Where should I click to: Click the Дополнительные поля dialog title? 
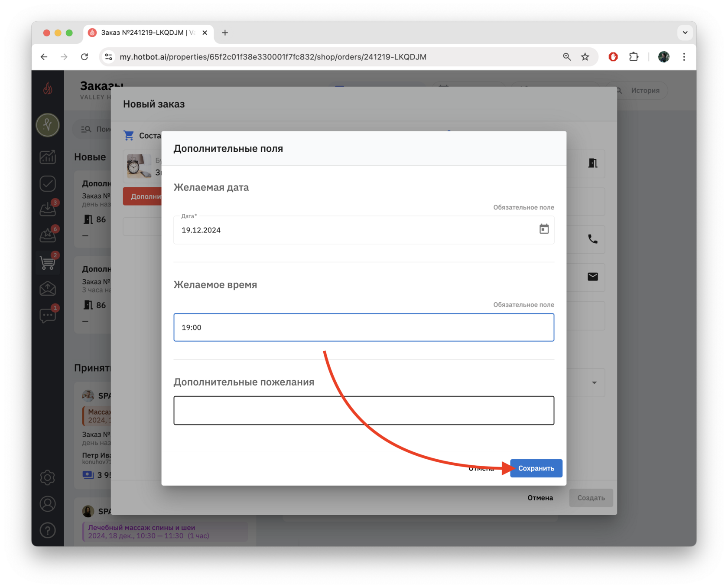(x=228, y=148)
